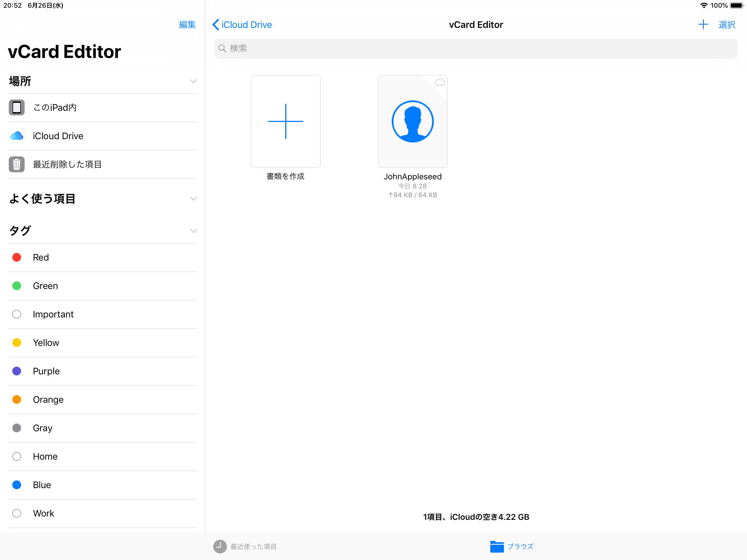Switch to the ブラウズ tab
Image resolution: width=747 pixels, height=560 pixels.
(x=512, y=546)
